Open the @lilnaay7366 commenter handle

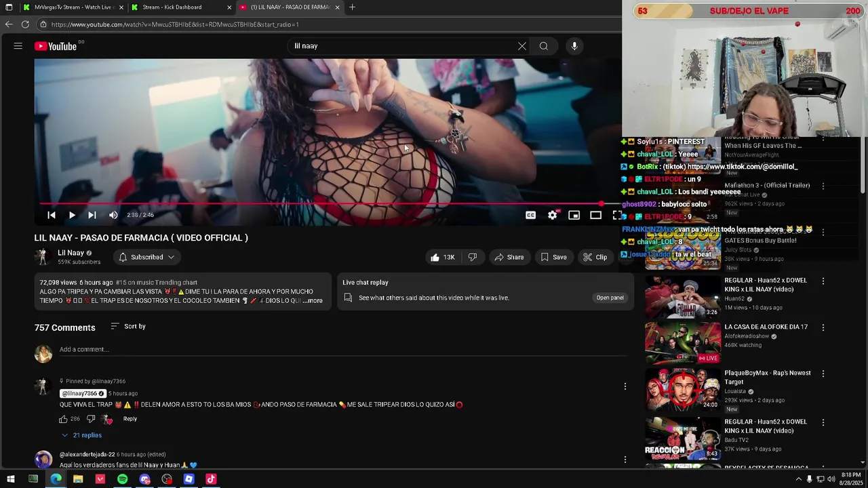pyautogui.click(x=82, y=394)
